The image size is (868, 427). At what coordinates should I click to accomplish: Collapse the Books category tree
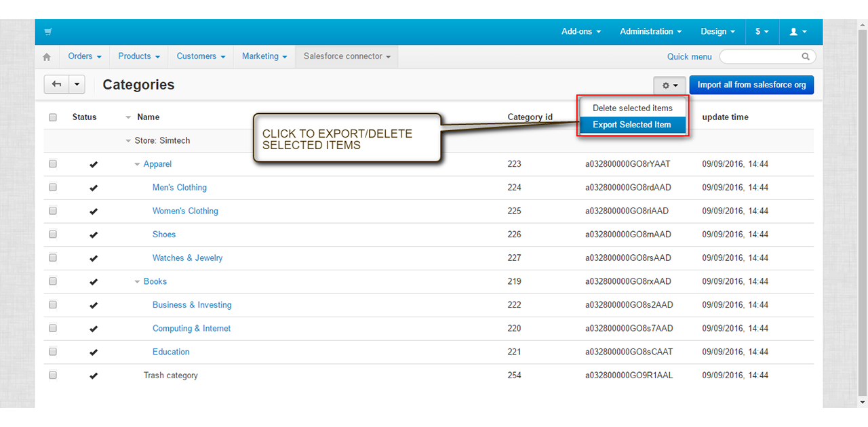137,282
